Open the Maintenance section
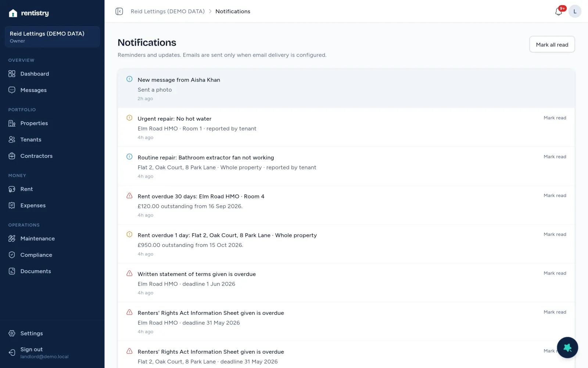The width and height of the screenshot is (588, 368). (52, 238)
